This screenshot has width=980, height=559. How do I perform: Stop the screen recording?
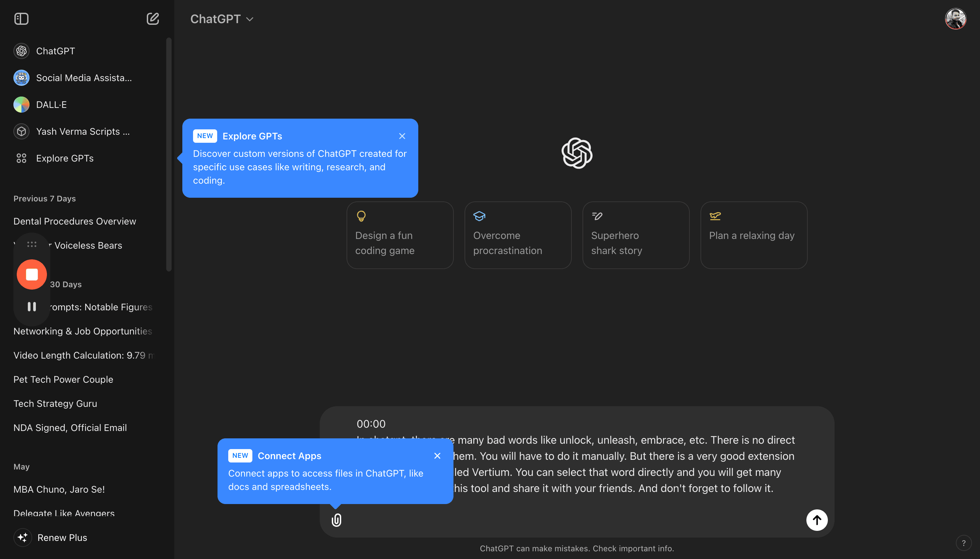click(x=32, y=274)
